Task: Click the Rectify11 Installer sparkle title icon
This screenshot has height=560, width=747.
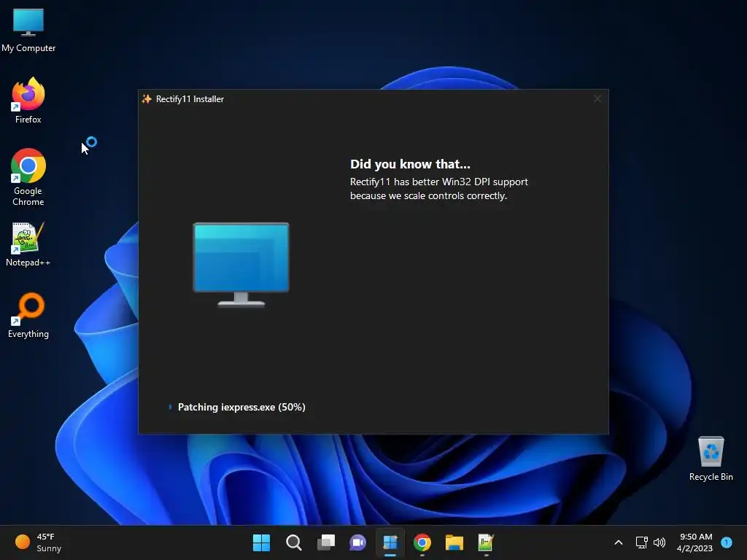Action: coord(147,99)
